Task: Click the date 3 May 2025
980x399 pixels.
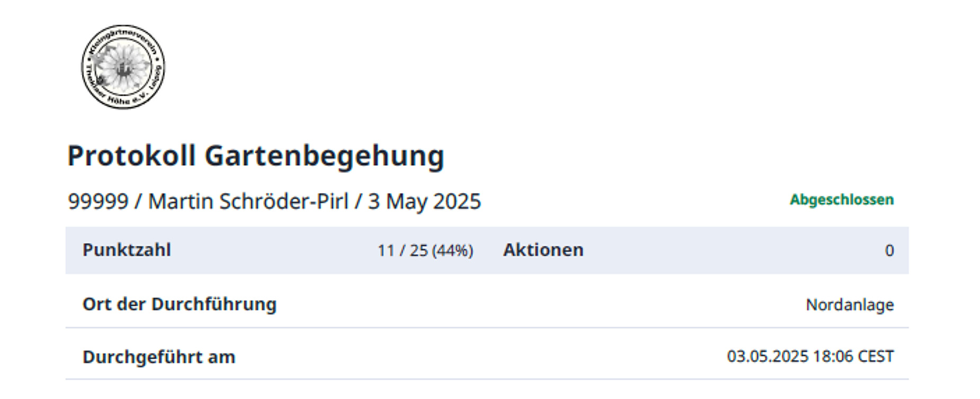Action: [x=424, y=202]
